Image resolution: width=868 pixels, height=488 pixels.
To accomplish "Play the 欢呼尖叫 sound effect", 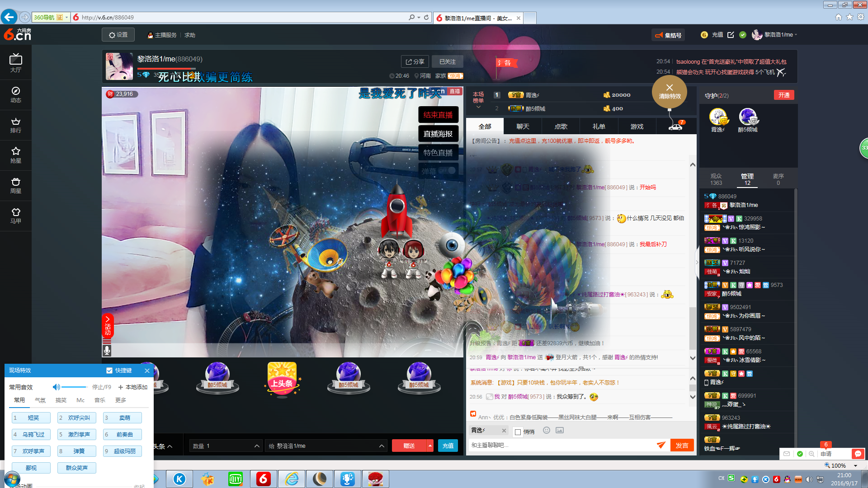I will pyautogui.click(x=77, y=418).
